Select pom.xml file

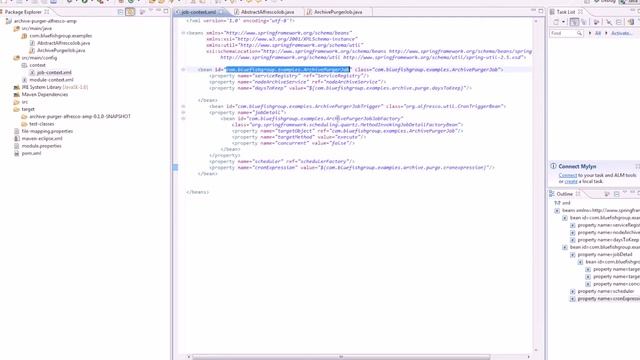pos(31,153)
